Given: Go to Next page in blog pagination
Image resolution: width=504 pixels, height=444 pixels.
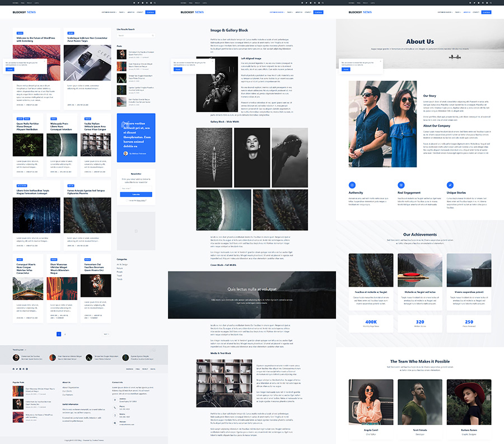Looking at the screenshot, I should [x=106, y=334].
